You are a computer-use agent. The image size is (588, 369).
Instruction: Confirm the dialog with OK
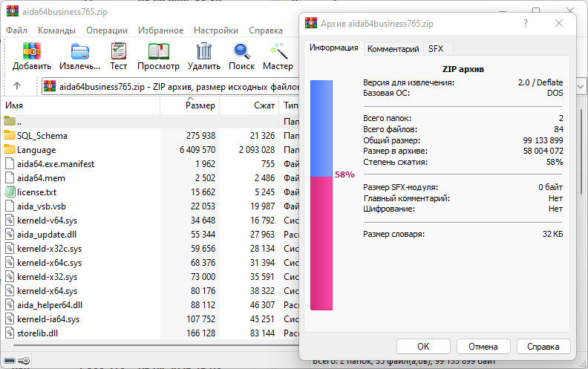coord(423,347)
